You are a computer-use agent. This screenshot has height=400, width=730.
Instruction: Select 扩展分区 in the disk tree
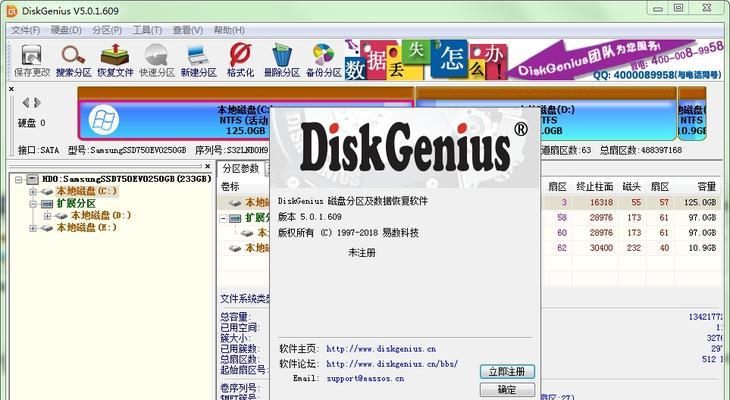click(x=76, y=203)
